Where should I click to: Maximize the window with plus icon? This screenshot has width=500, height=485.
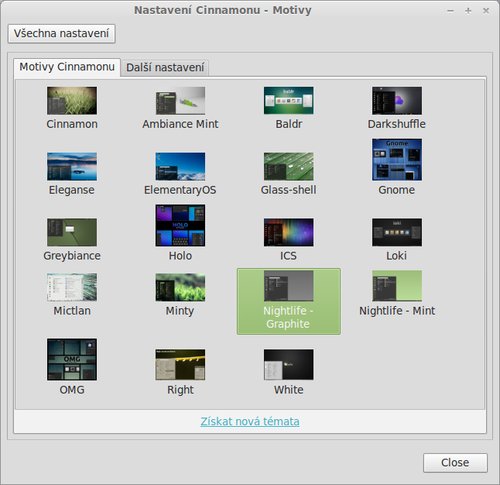tap(468, 11)
